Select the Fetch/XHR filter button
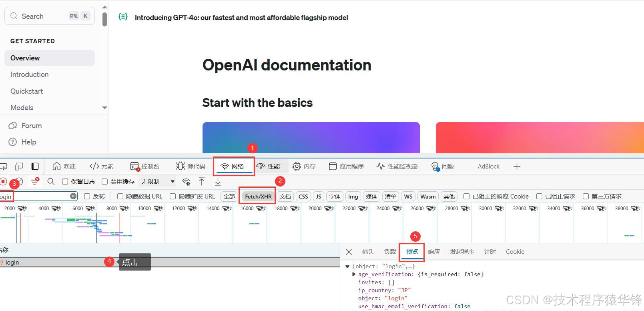This screenshot has height=311, width=644. 258,197
